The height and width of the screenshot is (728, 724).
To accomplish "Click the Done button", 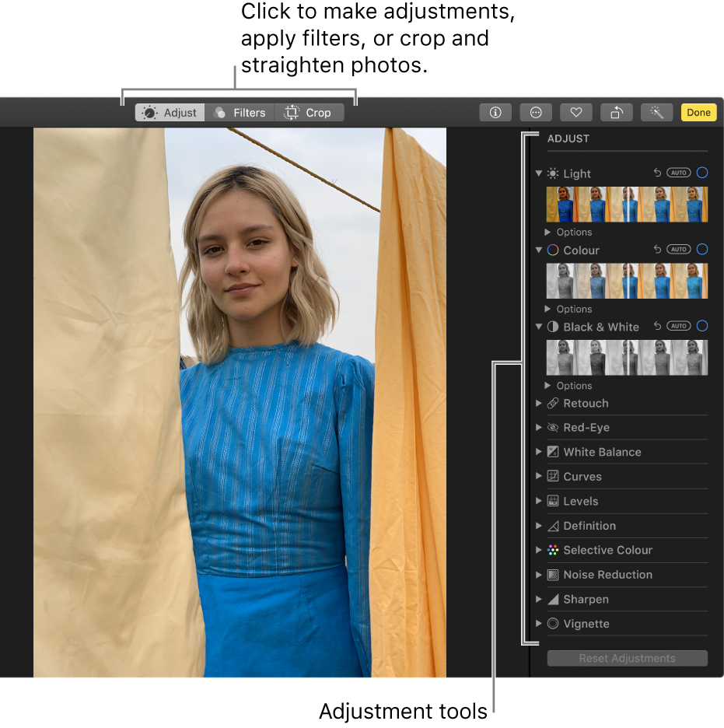I will point(698,112).
